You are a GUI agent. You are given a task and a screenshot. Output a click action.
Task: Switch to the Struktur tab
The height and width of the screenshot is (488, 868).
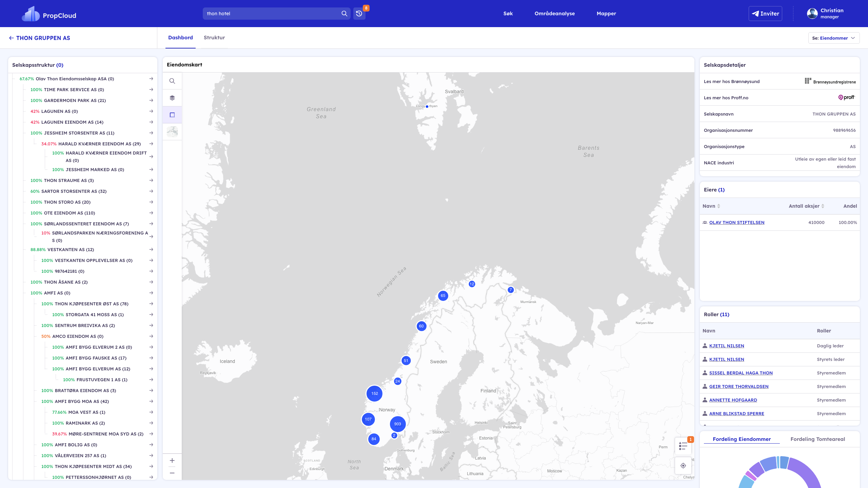point(214,38)
